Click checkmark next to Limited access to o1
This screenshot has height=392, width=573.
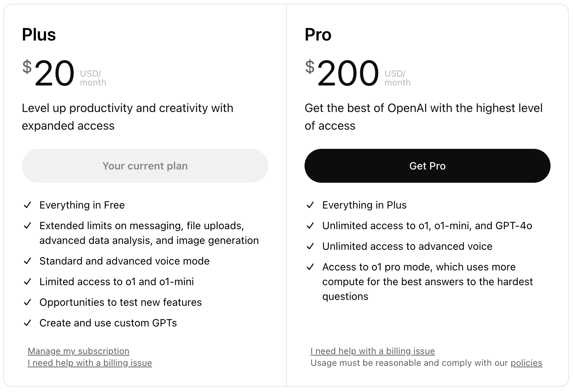coord(27,282)
